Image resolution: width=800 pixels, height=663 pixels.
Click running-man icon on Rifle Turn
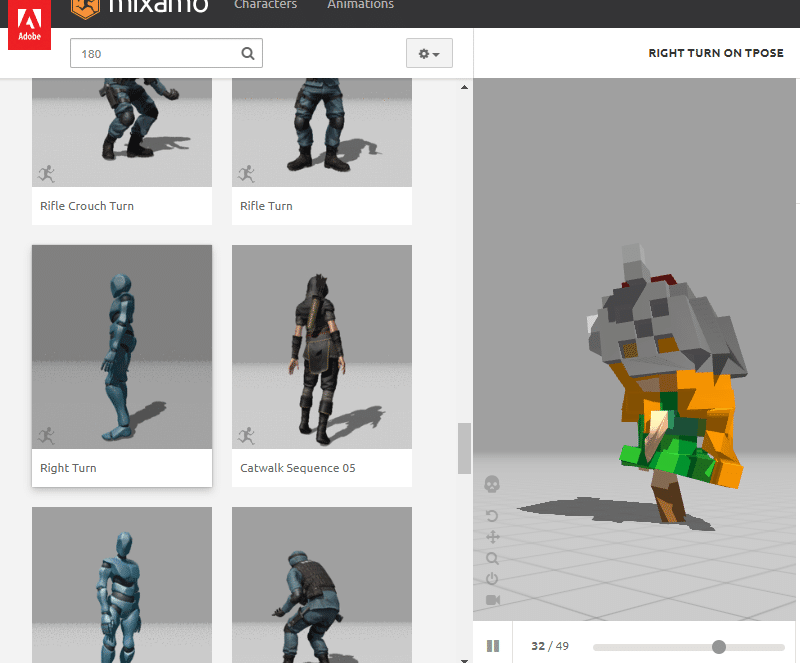pos(246,174)
